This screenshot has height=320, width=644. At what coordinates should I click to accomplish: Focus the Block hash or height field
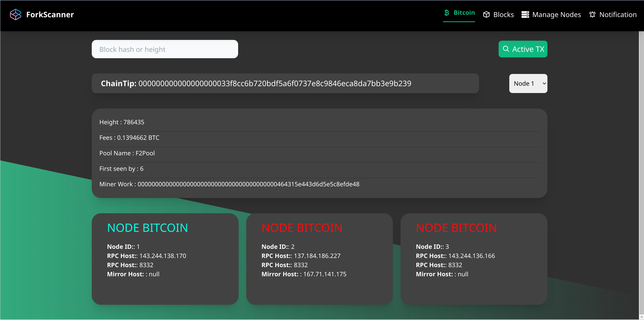pyautogui.click(x=165, y=49)
